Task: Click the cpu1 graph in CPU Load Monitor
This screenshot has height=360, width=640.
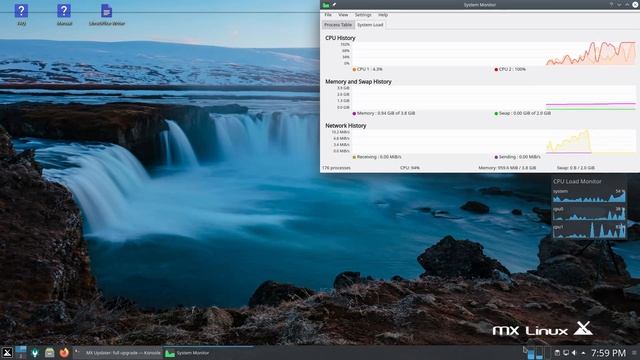Action: click(x=589, y=231)
